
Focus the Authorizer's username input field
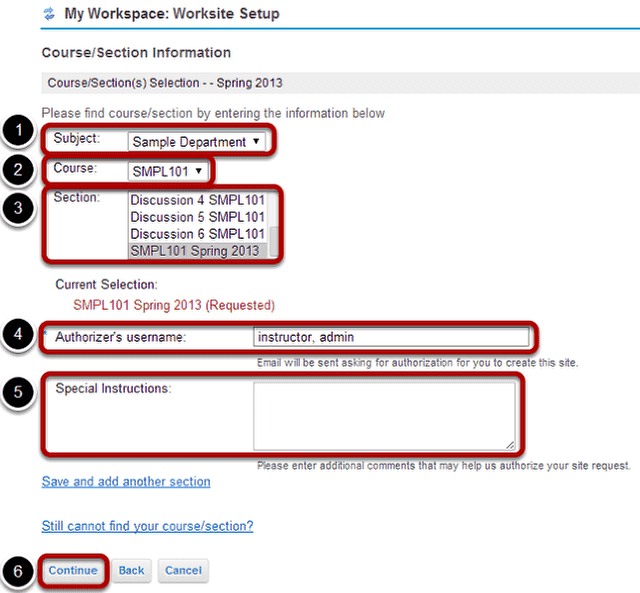391,337
